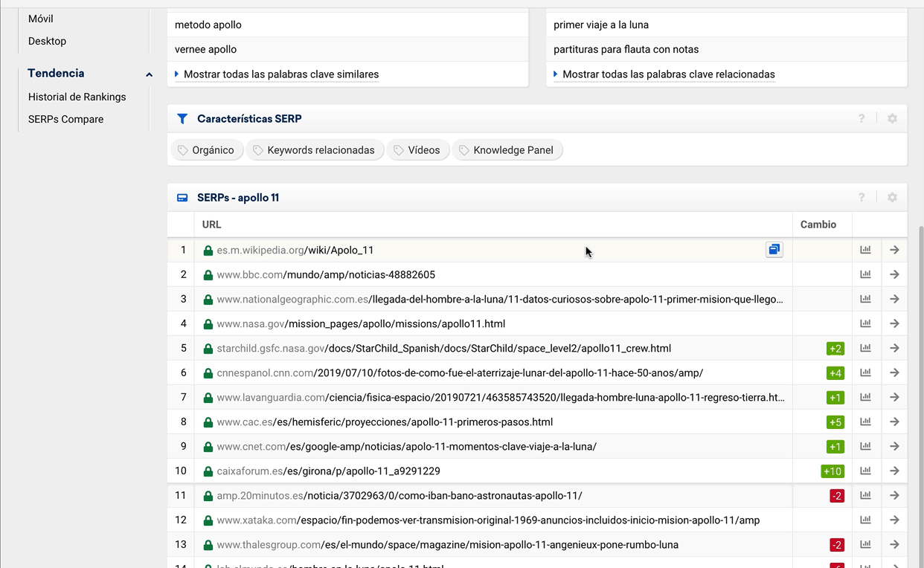
Task: Open chart icon for www.nasa.gov row
Action: (865, 323)
